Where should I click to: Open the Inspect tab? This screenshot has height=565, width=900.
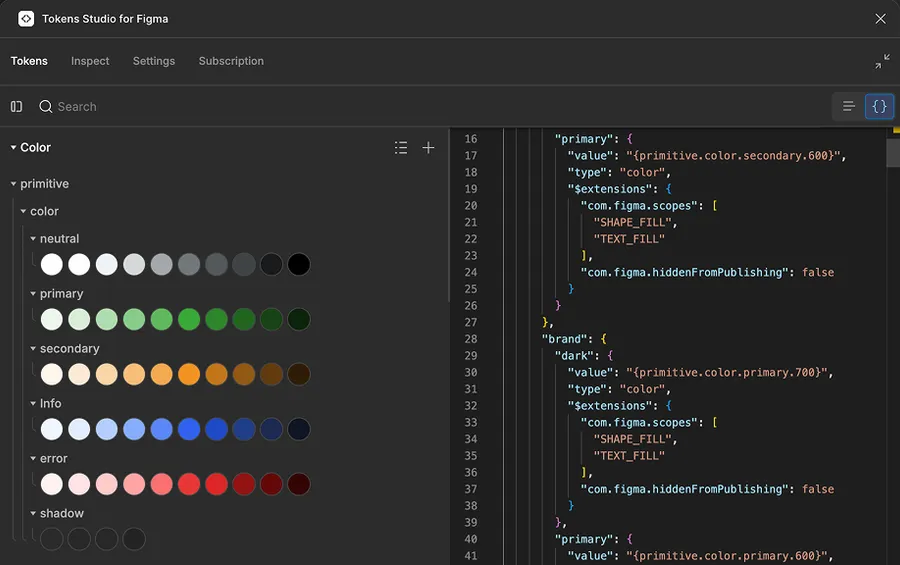[90, 61]
